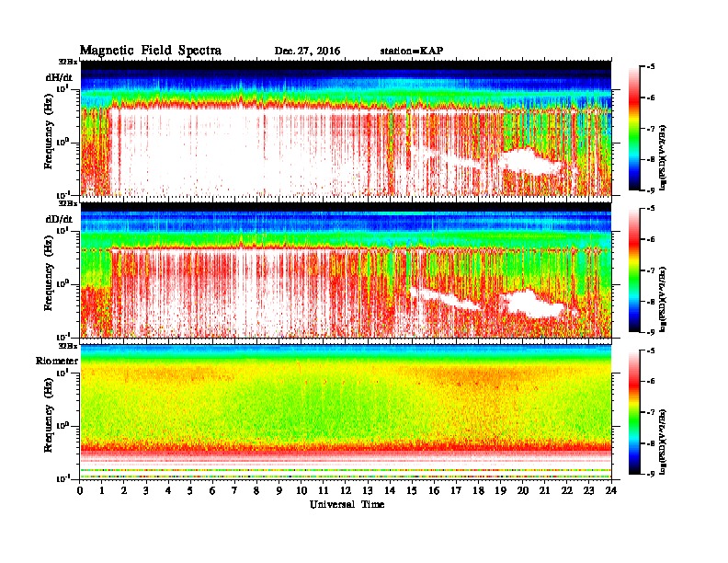This screenshot has height=563, width=728.
Task: Click the time axis tick label 17
Action: click(456, 490)
